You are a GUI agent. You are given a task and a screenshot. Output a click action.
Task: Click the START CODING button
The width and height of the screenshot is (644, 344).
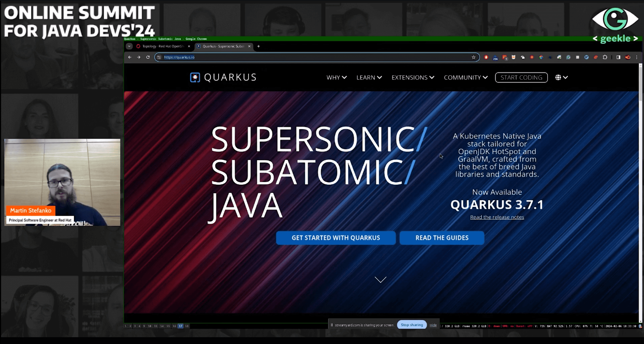click(522, 78)
